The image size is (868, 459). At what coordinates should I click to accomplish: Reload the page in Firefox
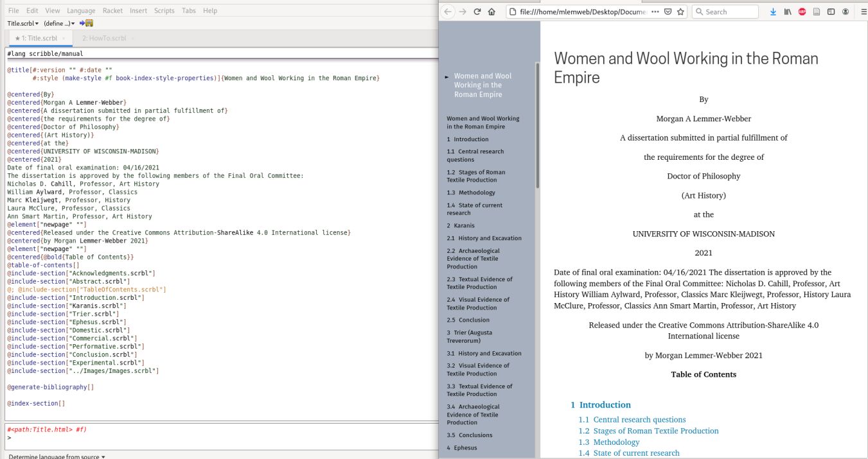(477, 12)
